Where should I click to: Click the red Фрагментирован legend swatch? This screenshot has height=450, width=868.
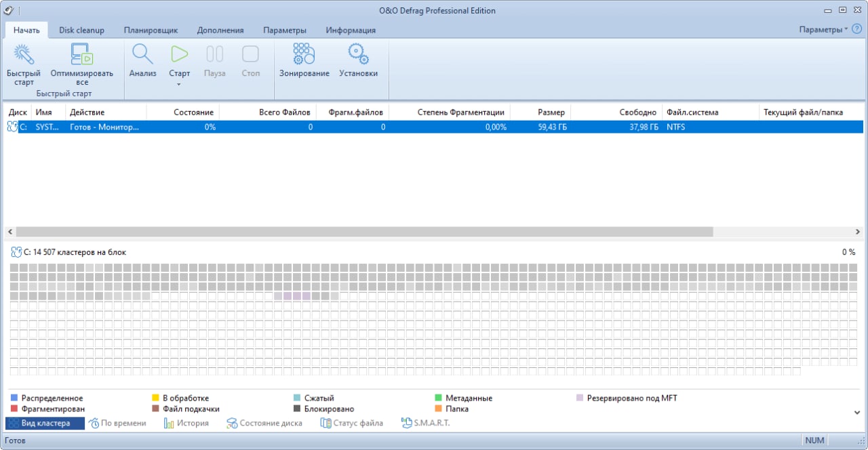(x=14, y=409)
